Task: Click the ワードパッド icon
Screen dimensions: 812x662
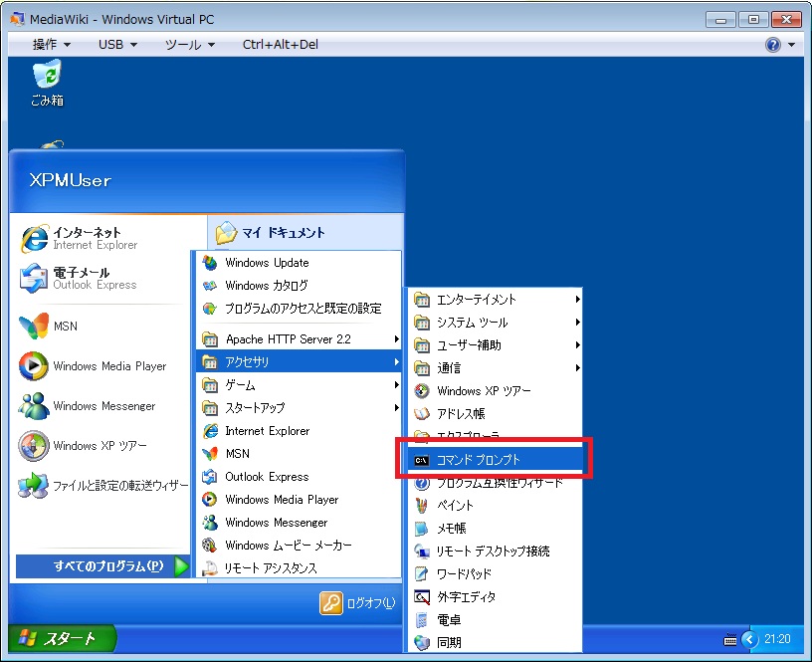Action: point(422,574)
